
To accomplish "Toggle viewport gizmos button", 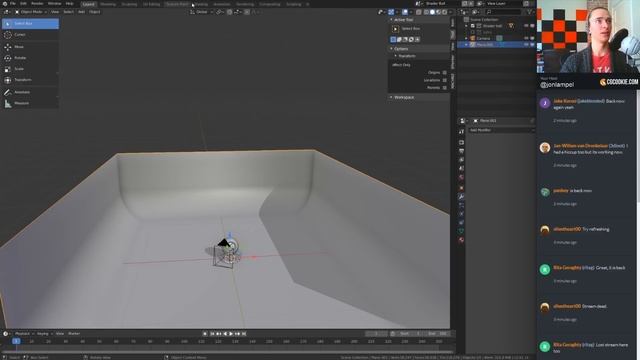I will point(391,12).
